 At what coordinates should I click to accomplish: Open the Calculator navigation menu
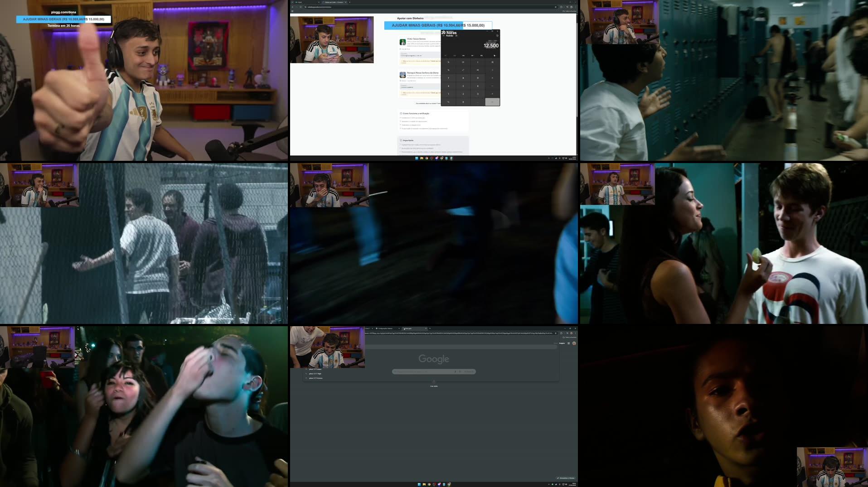pos(443,35)
